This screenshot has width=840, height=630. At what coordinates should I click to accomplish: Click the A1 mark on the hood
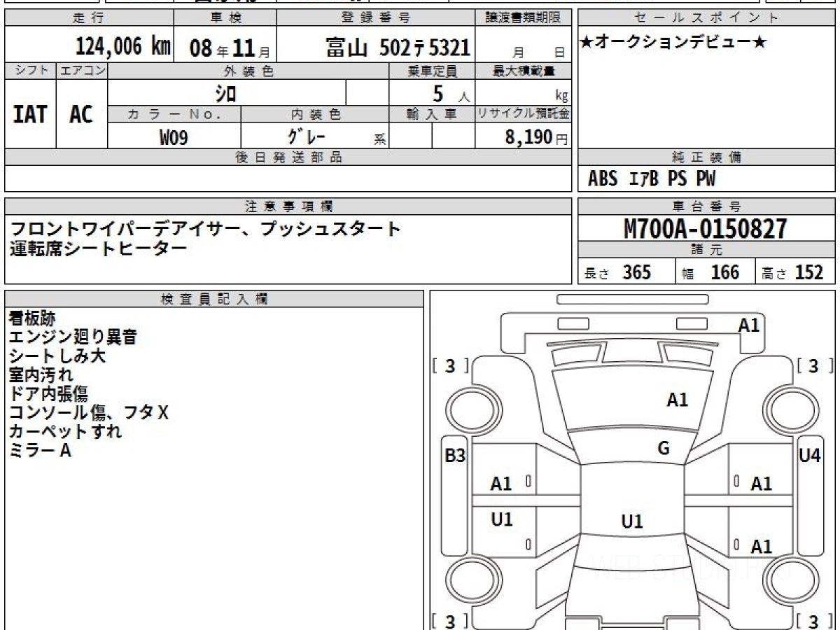click(677, 400)
